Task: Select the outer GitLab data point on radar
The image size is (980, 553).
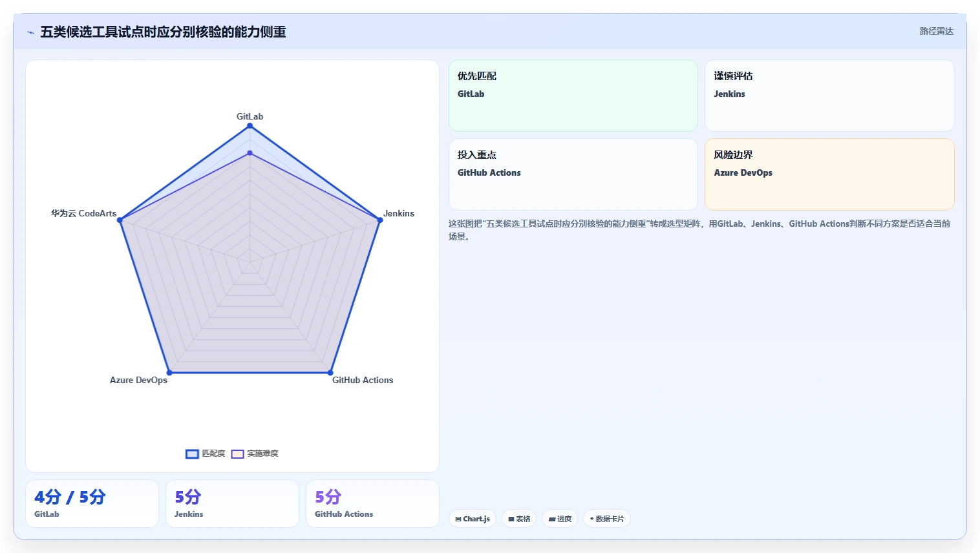Action: click(250, 125)
